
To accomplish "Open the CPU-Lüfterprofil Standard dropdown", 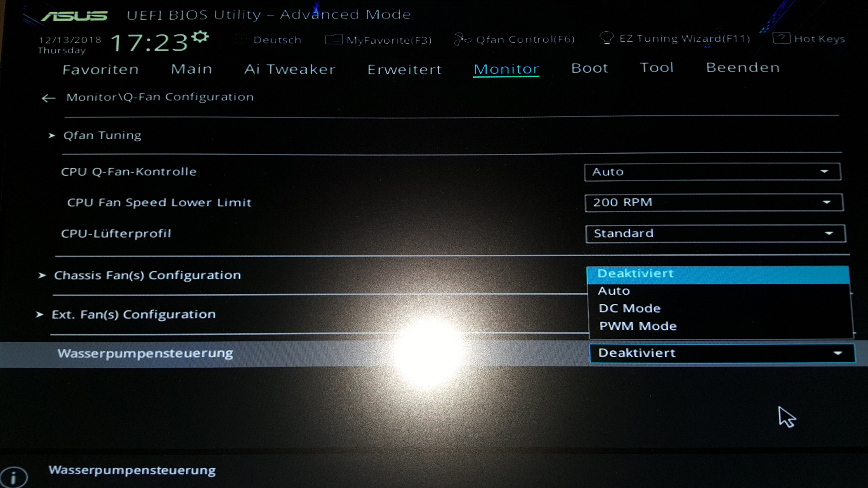I will pyautogui.click(x=715, y=233).
